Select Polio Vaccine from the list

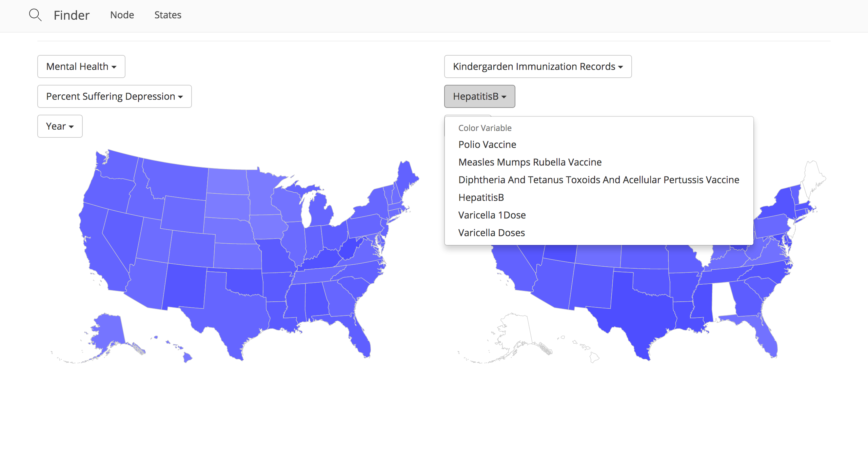click(x=487, y=145)
